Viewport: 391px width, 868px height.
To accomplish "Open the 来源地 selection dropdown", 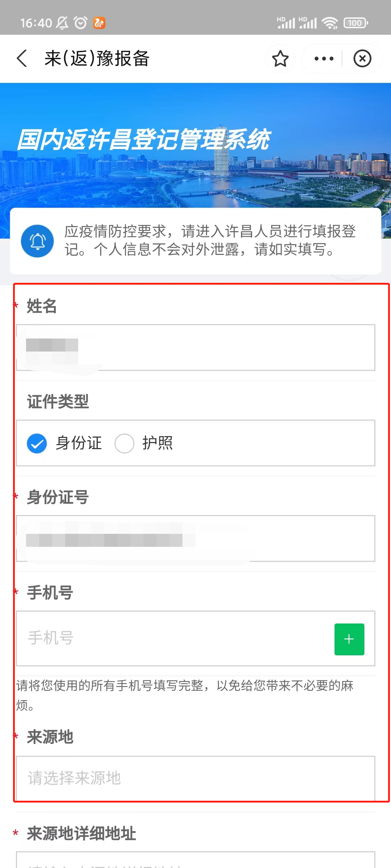I will (195, 778).
